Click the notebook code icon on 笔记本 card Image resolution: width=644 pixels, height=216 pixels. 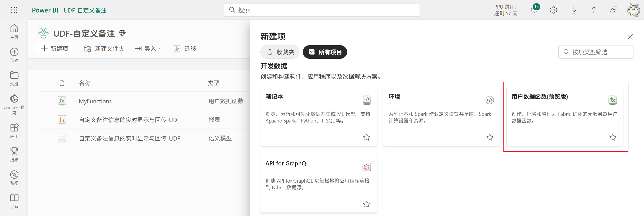366,100
